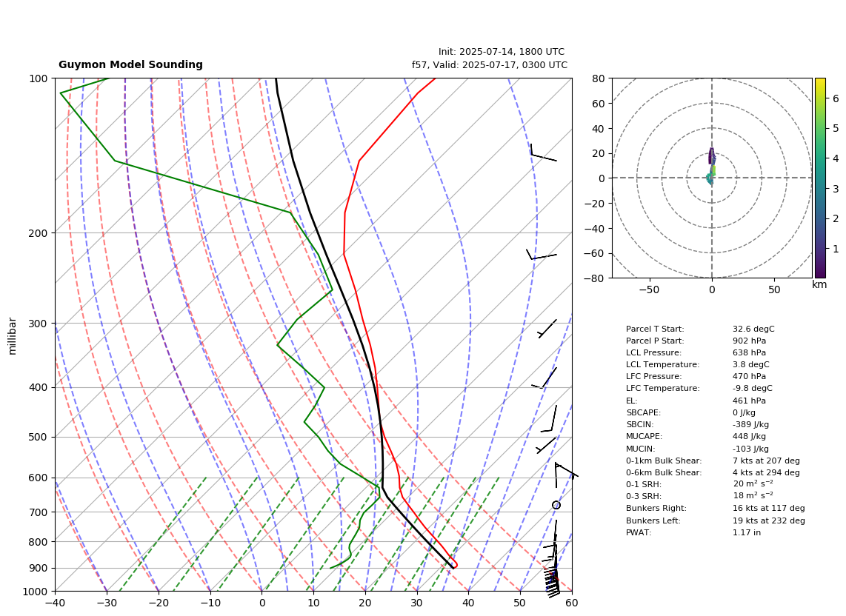Click the "f57, Valid: 2025-07-17, 0300 UTC" line
The width and height of the screenshot is (846, 616).
[x=490, y=64]
